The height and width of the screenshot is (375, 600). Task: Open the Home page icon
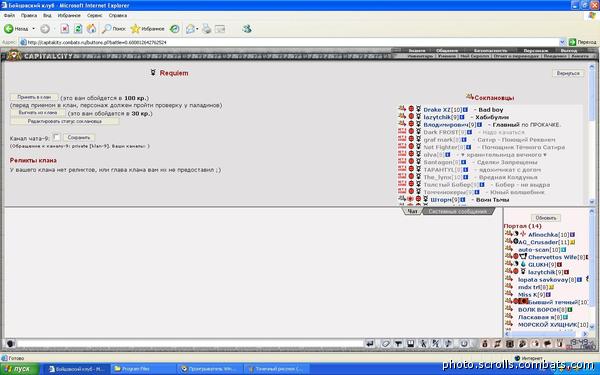pyautogui.click(x=91, y=29)
